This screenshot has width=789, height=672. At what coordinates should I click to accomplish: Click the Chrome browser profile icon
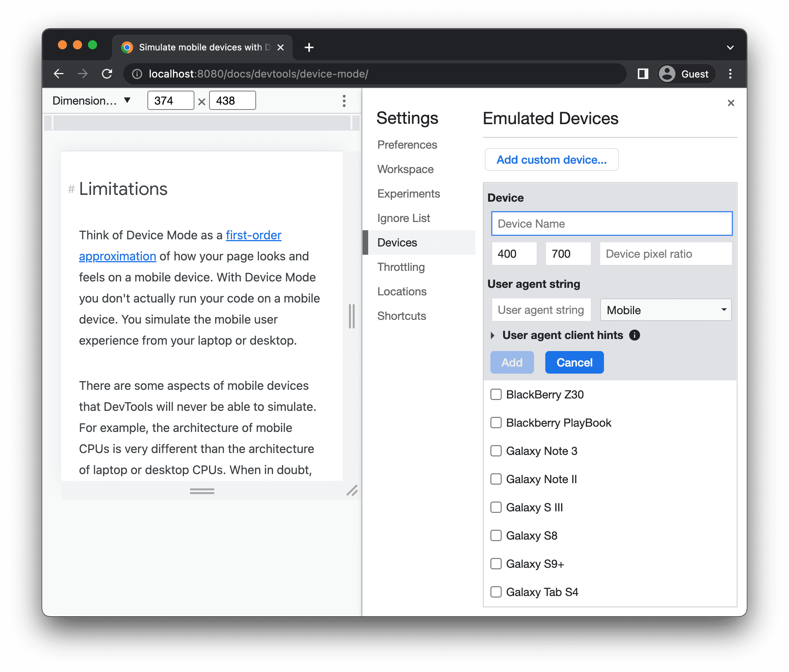[x=667, y=74]
